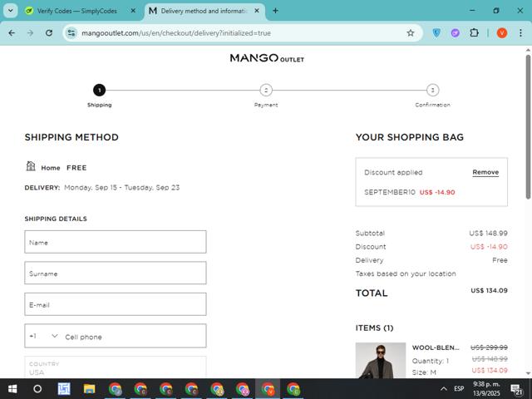The height and width of the screenshot is (399, 532).
Task: Close the Verify Codes tab
Action: coord(133,11)
